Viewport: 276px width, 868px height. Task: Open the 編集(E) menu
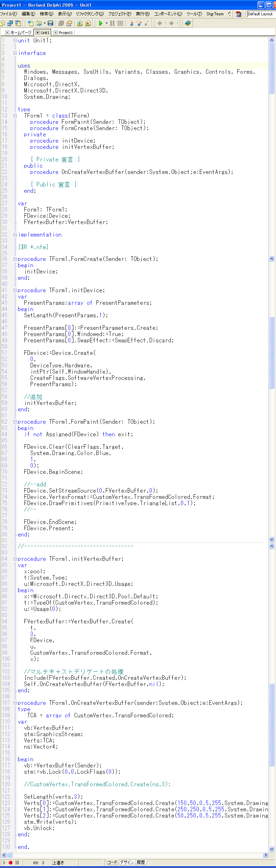point(28,14)
